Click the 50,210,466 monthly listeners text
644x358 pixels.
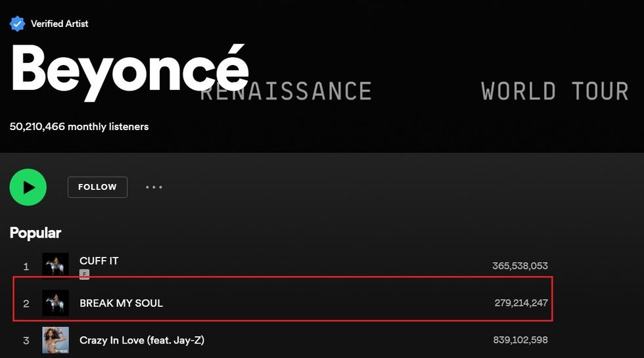[79, 126]
